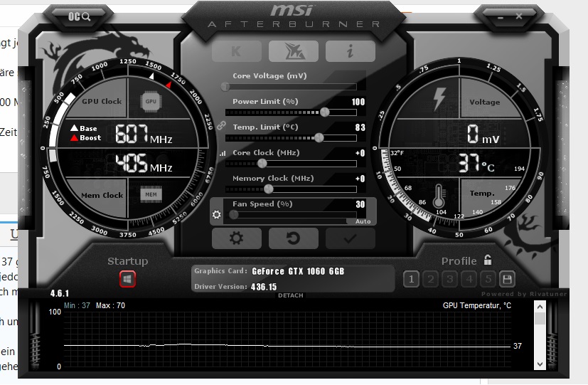Click the Min : 37 graph value
Screen dimensions: 588x385
click(77, 305)
